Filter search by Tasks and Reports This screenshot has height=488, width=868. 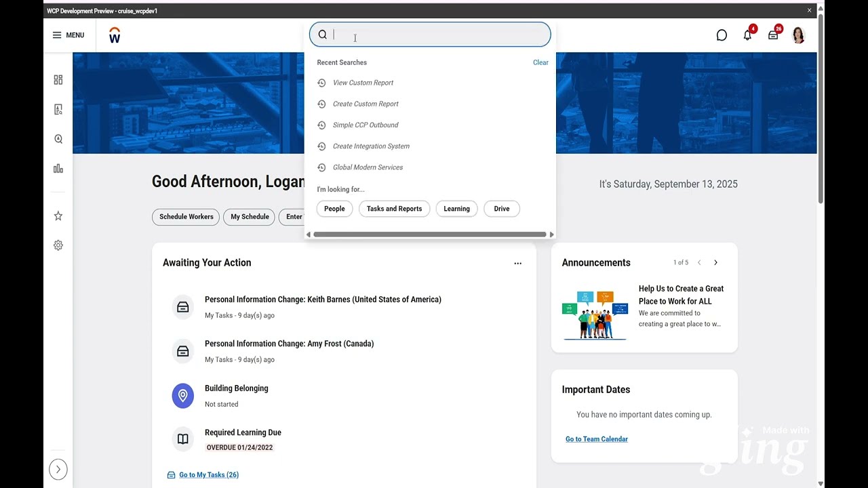[394, 209]
